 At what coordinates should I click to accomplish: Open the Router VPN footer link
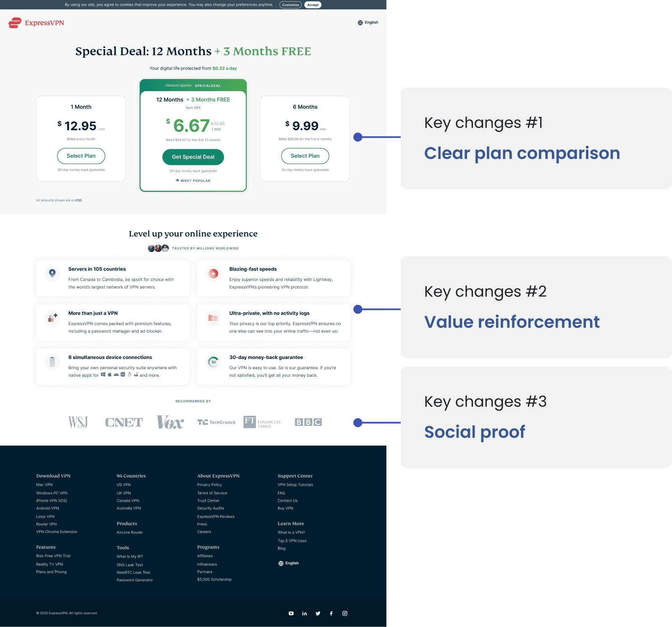[47, 524]
